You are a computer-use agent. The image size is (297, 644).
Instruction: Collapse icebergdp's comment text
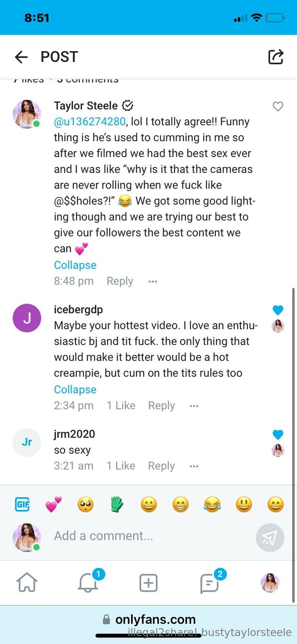pos(75,390)
